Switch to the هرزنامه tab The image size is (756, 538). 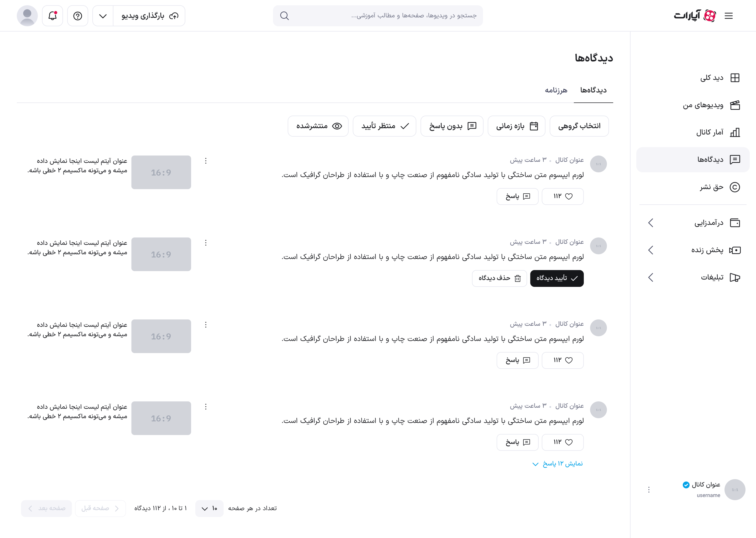(556, 90)
